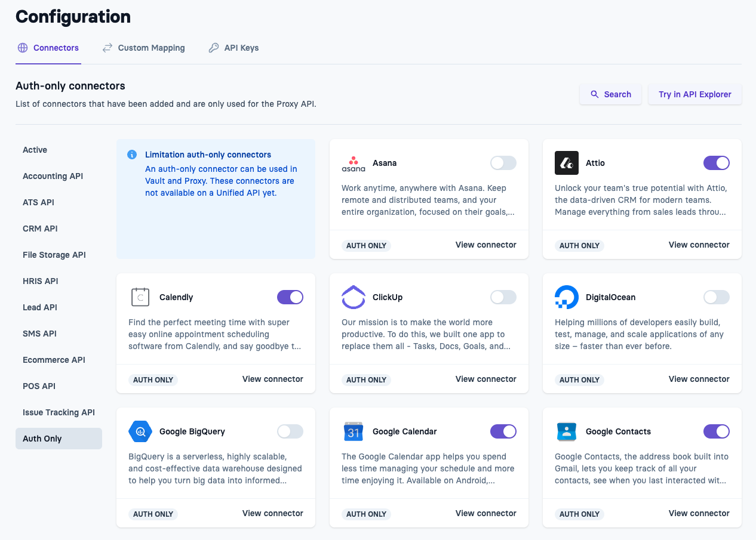Viewport: 756px width, 540px height.
Task: View connector for Google Contacts
Action: (699, 513)
